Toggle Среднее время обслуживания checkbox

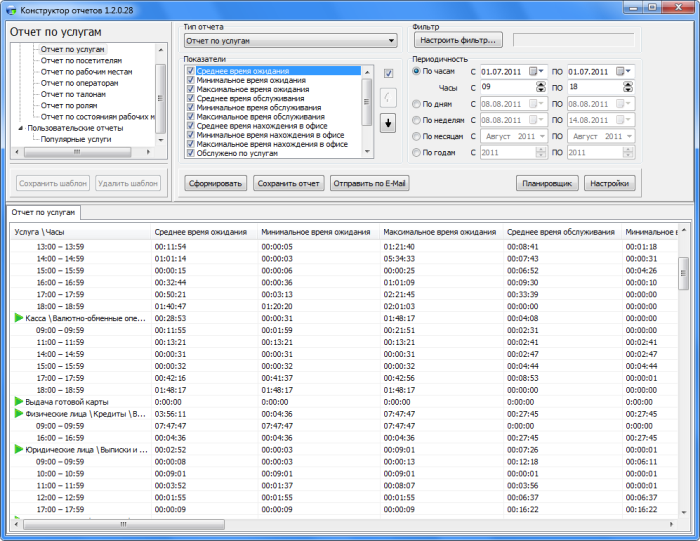click(191, 98)
